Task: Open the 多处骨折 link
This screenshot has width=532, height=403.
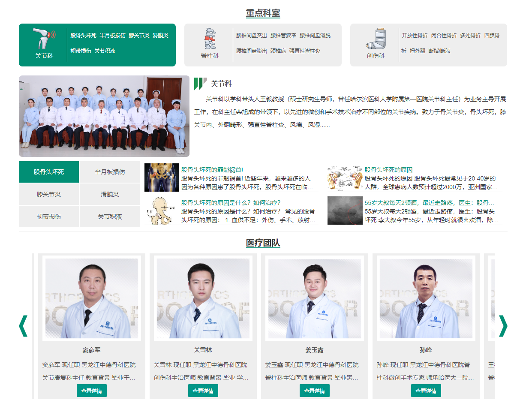Action: [470, 36]
